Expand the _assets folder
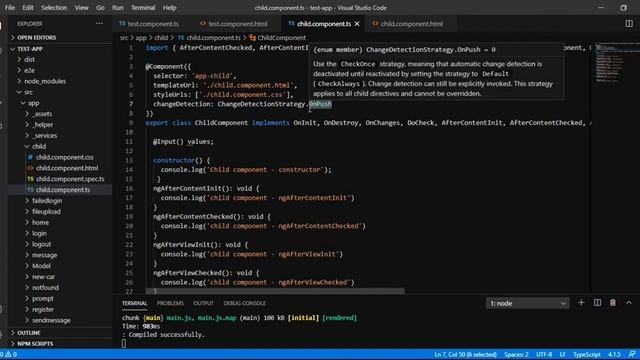The width and height of the screenshot is (640, 360). (x=60, y=114)
